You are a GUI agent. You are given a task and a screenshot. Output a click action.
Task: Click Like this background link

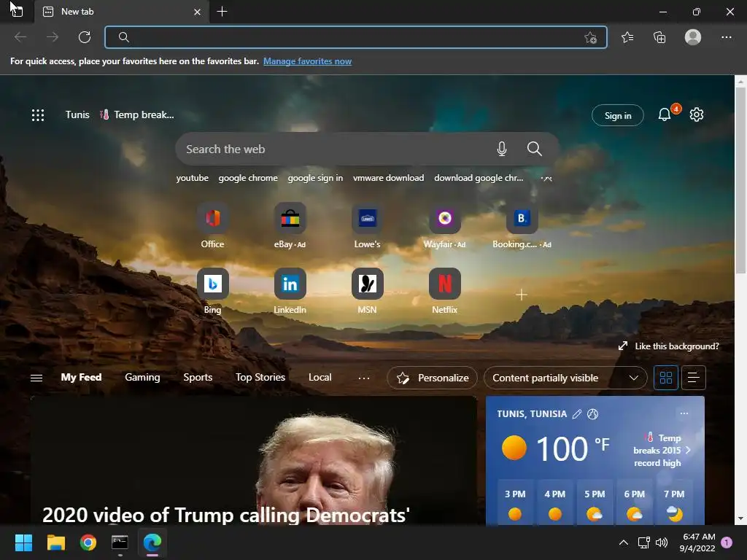668,346
